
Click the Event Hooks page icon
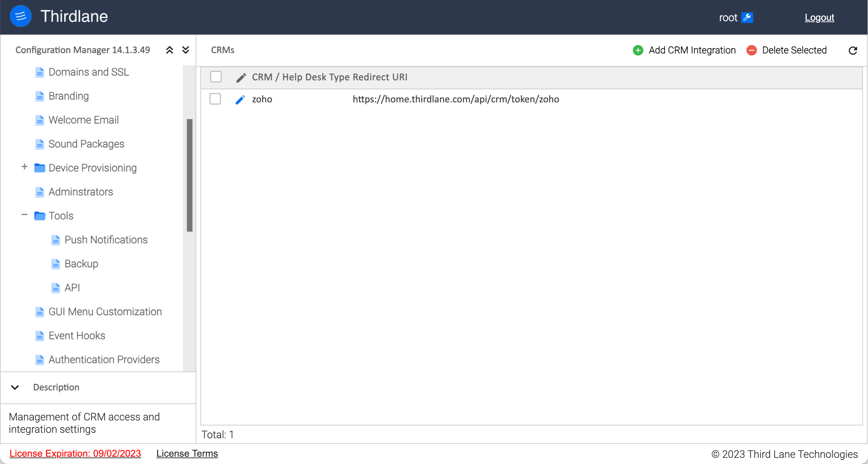click(x=40, y=336)
